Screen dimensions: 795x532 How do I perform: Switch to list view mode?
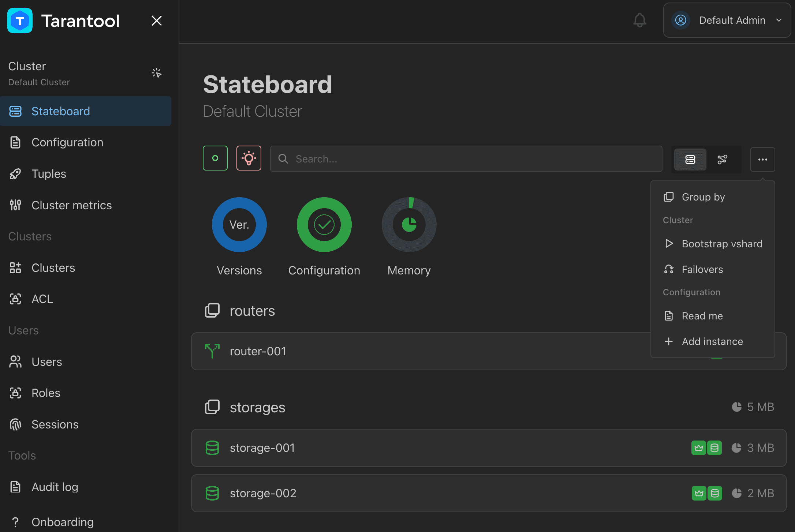[690, 160]
